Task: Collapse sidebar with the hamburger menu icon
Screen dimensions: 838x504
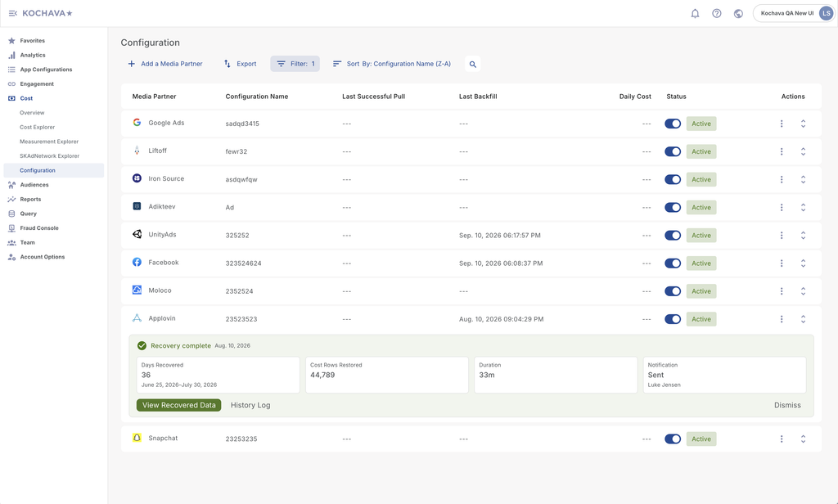Action: (x=13, y=13)
